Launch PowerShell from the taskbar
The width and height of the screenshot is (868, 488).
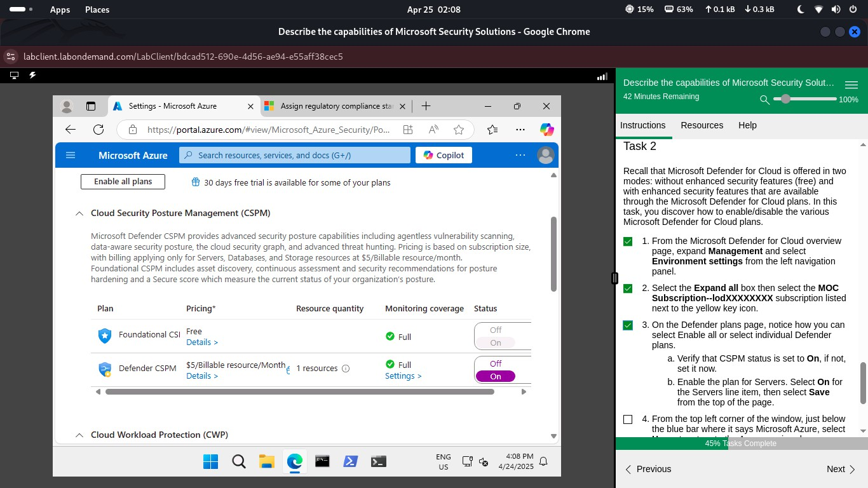350,461
